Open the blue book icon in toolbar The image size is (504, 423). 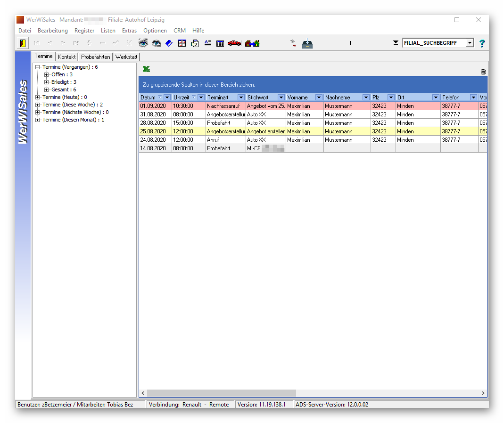(x=169, y=43)
